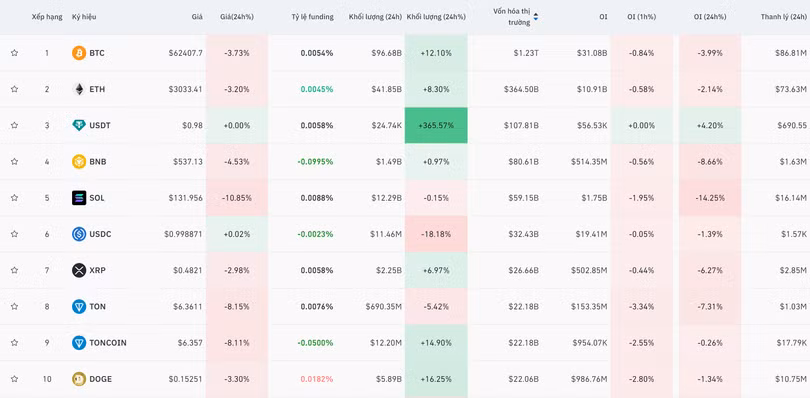Click the TONCOIN coin logo
Image resolution: width=810 pixels, height=398 pixels.
coord(79,342)
